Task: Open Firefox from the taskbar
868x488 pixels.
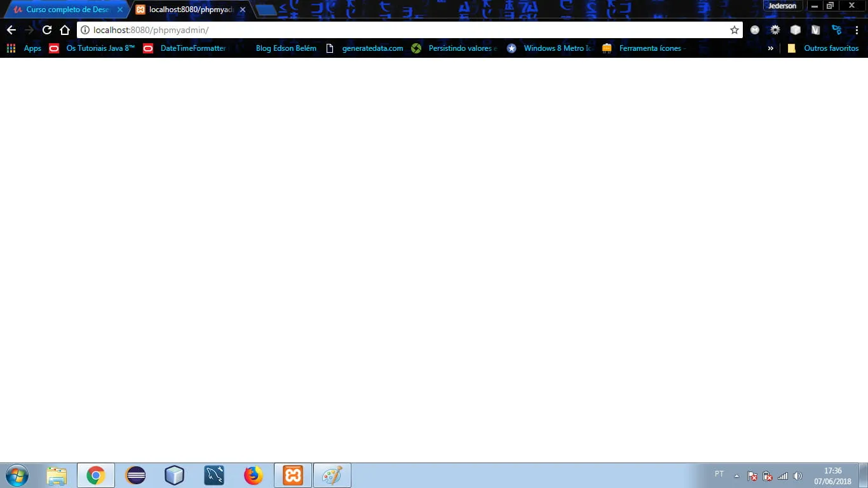Action: [254, 475]
